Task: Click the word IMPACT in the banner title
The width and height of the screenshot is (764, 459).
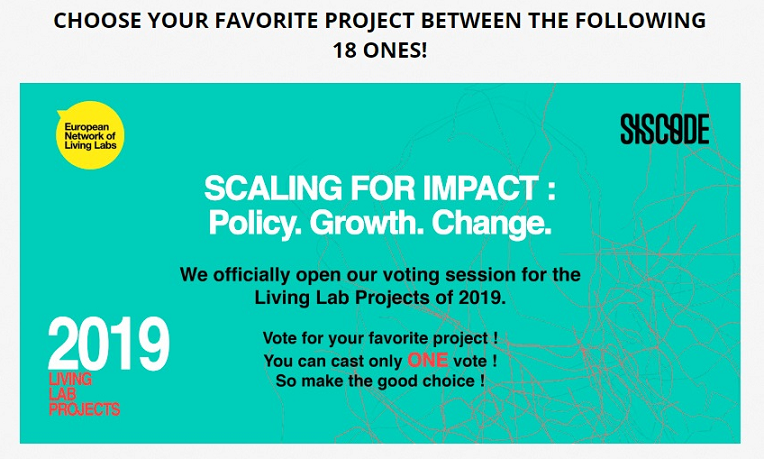Action: (x=480, y=188)
